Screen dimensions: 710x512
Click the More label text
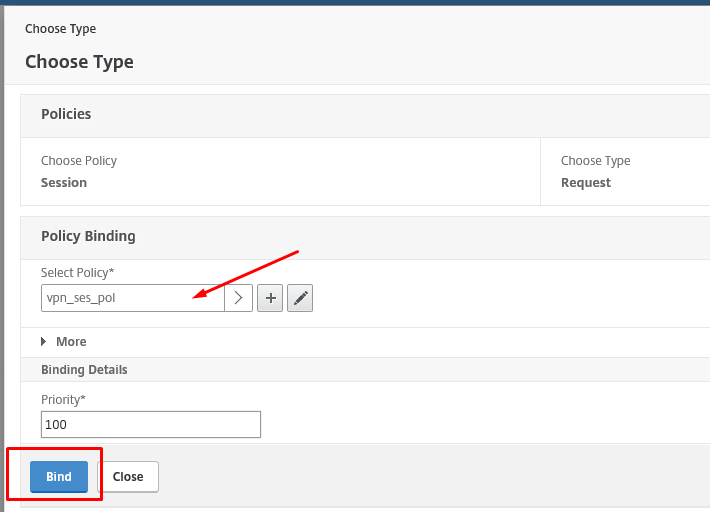click(71, 341)
